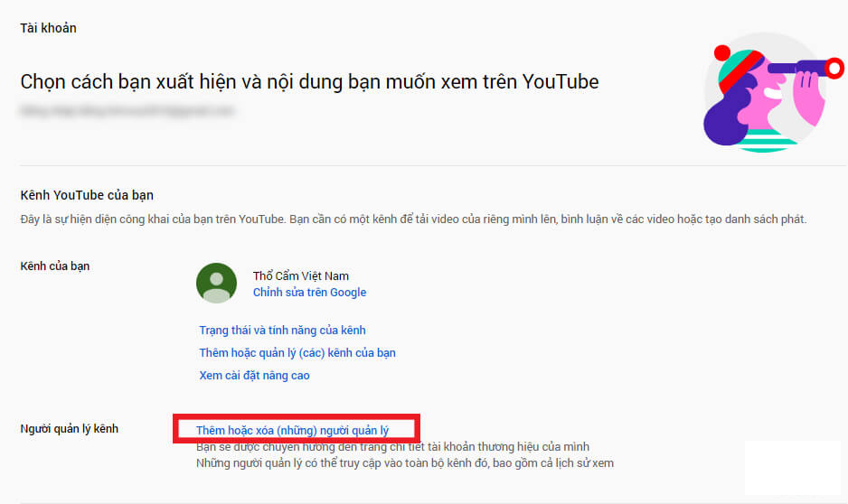Viewport: 848px width, 504px height.
Task: Click the Kênh của bạn label
Action: click(54, 266)
